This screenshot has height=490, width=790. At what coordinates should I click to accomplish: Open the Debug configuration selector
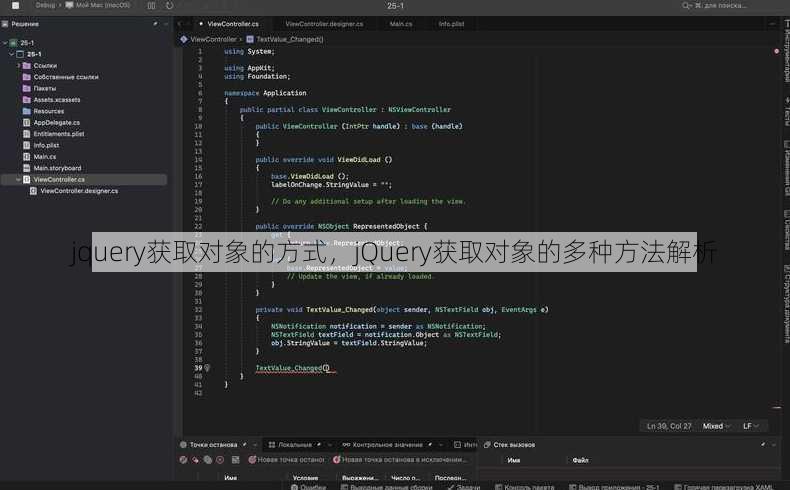(x=45, y=5)
